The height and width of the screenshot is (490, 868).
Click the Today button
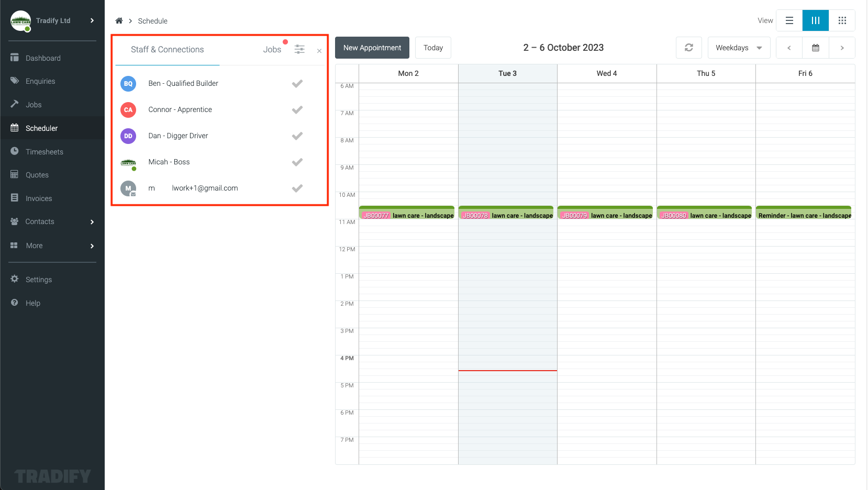[433, 48]
